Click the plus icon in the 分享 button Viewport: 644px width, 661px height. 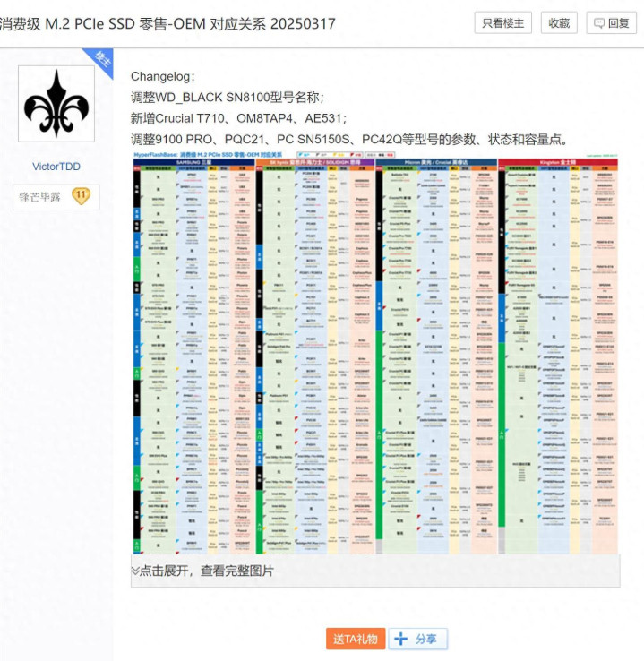click(x=400, y=639)
